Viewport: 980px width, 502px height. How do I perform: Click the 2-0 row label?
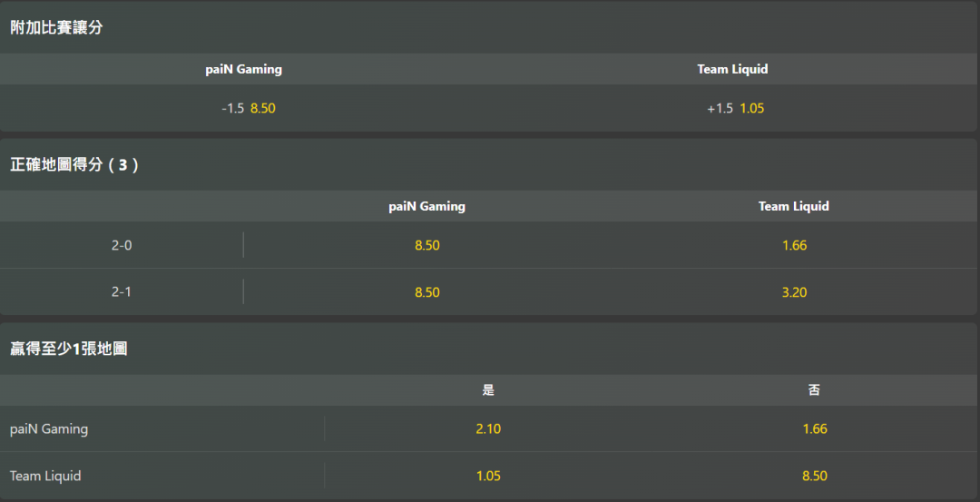coord(122,246)
